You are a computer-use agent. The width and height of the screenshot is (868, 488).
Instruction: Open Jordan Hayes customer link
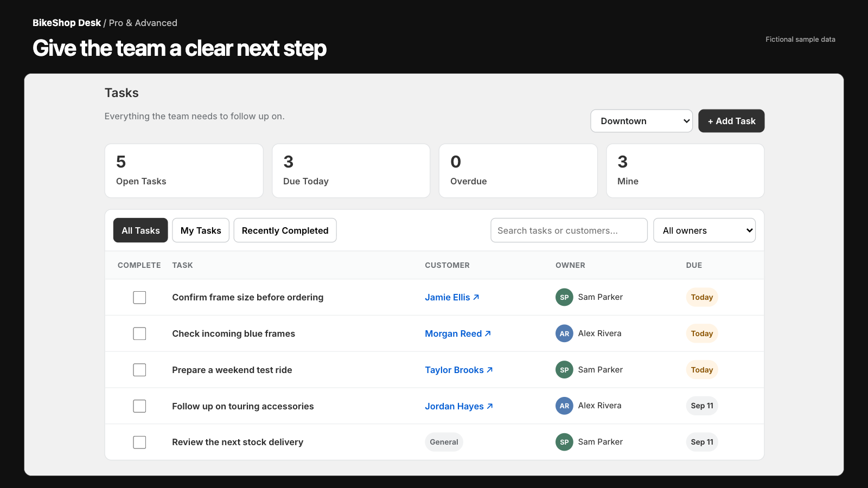click(x=459, y=406)
